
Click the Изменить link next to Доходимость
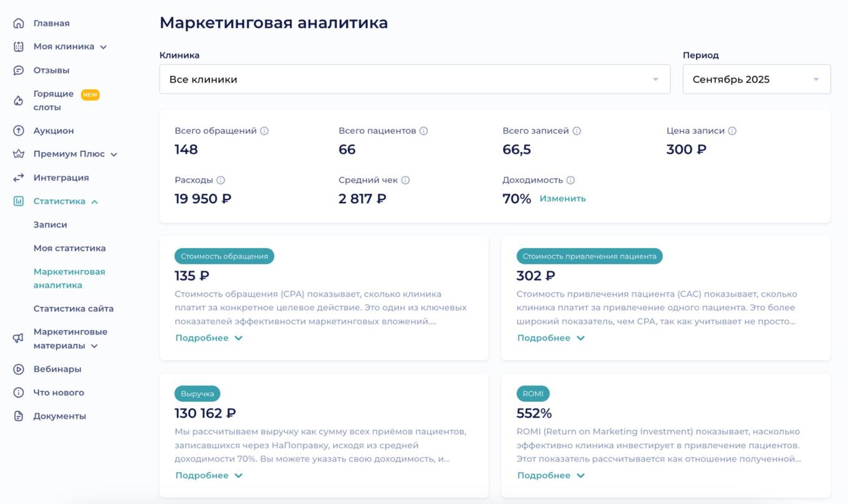coord(562,198)
